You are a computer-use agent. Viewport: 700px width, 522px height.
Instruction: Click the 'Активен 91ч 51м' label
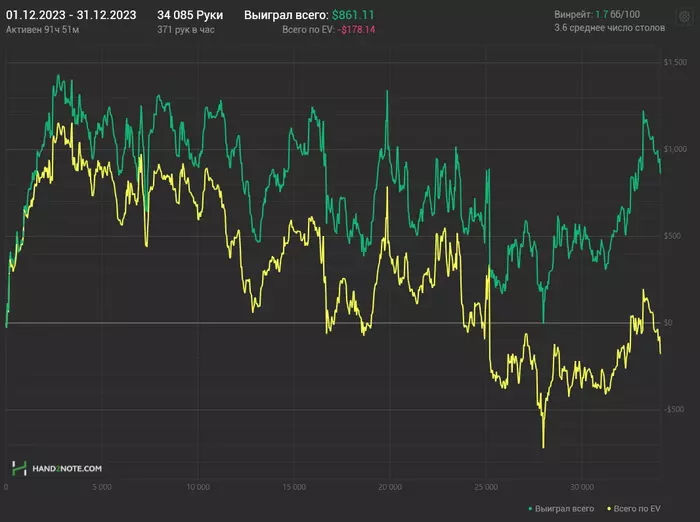(45, 30)
